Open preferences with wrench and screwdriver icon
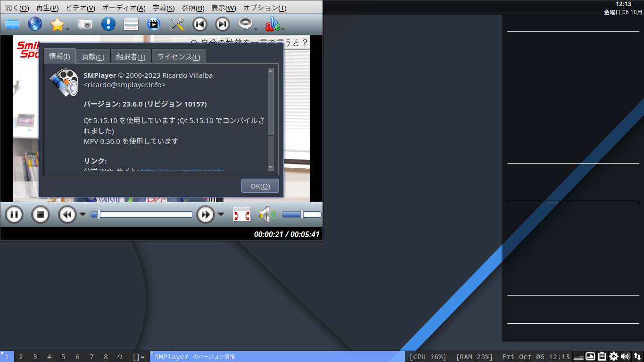 [x=176, y=24]
